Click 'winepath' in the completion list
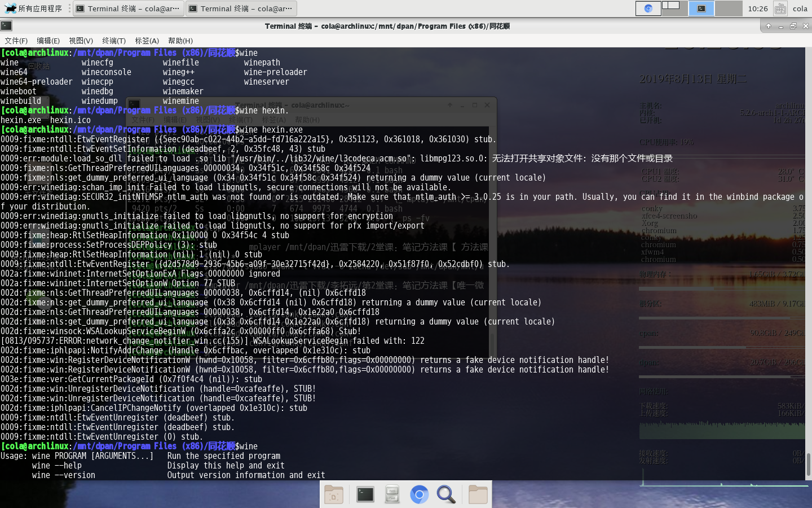The height and width of the screenshot is (508, 812). coord(262,63)
